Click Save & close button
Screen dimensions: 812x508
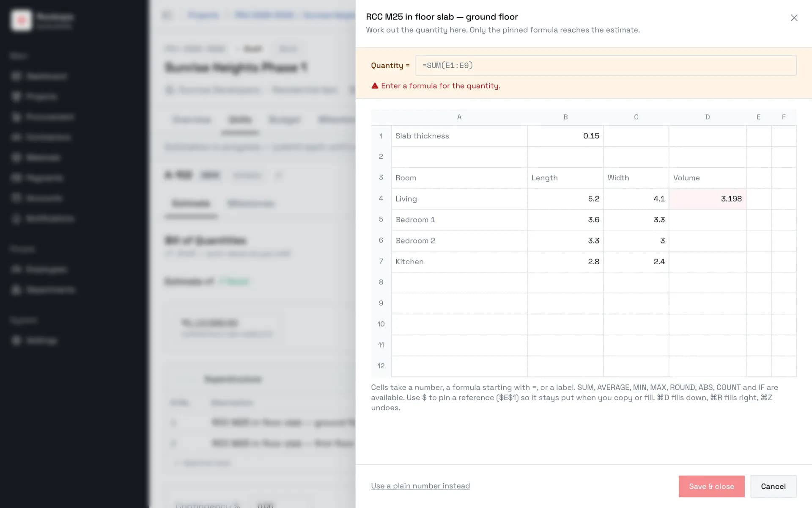[711, 486]
